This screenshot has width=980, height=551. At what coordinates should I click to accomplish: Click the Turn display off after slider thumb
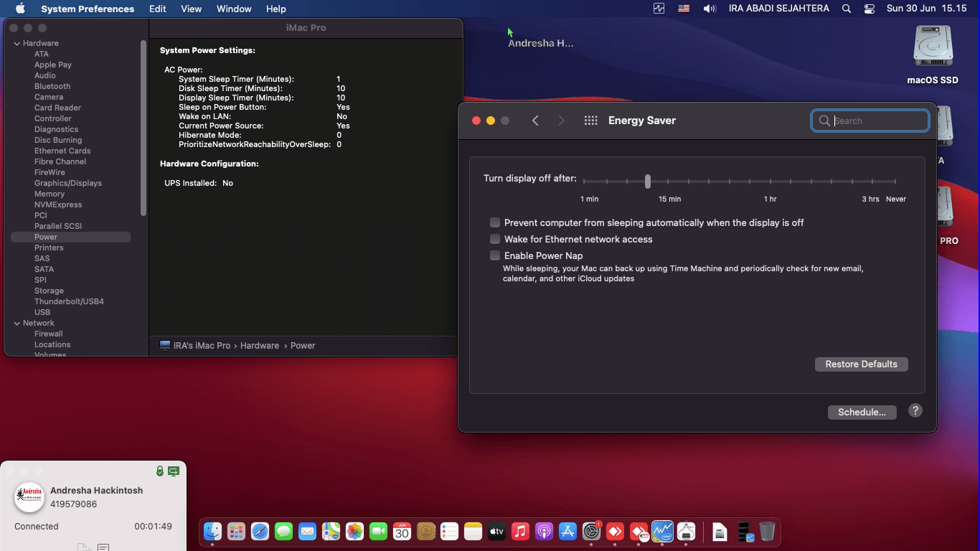click(x=648, y=181)
